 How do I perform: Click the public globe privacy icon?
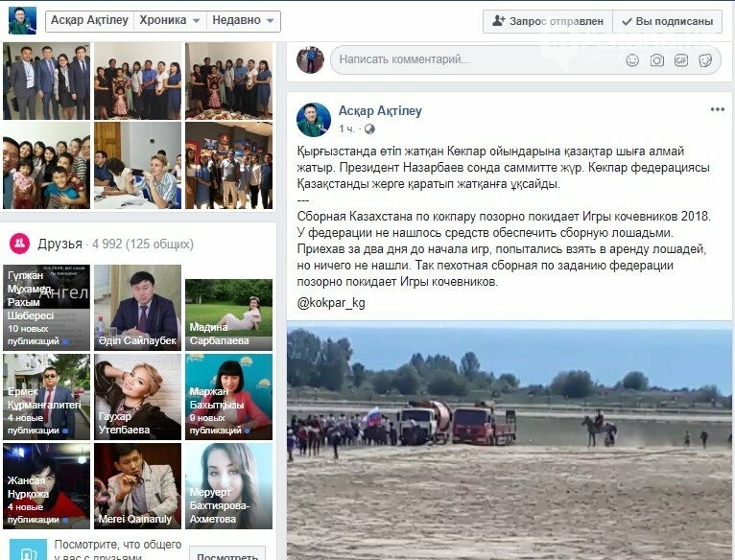click(x=369, y=128)
